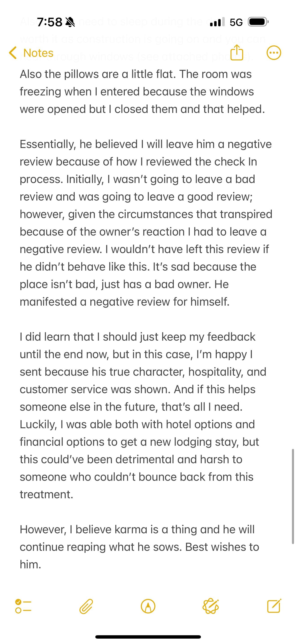Go back to the Notes list label

click(x=38, y=53)
